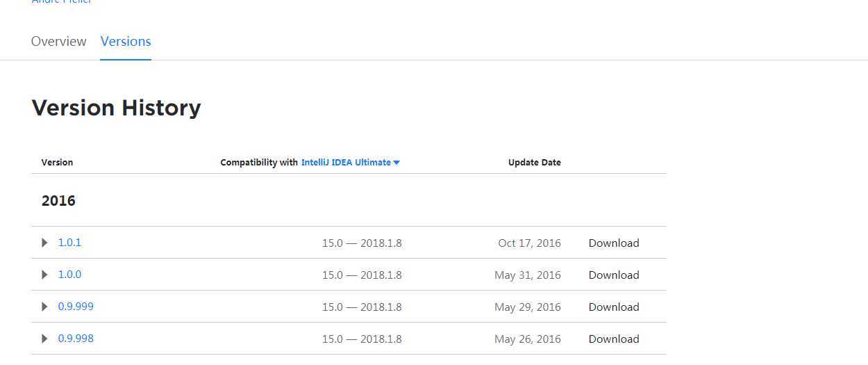Viewport: 868px width, 365px height.
Task: Expand the 1.0.0 version row triangle
Action: tap(45, 275)
